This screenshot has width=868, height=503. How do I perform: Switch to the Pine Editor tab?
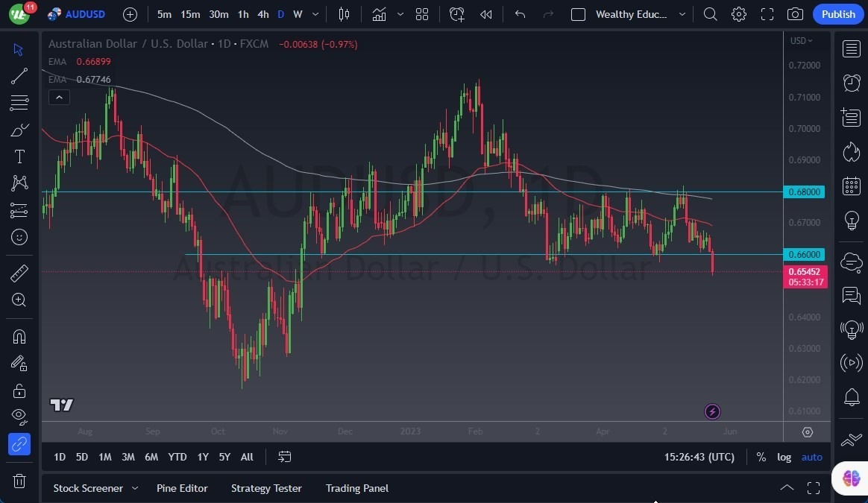182,488
